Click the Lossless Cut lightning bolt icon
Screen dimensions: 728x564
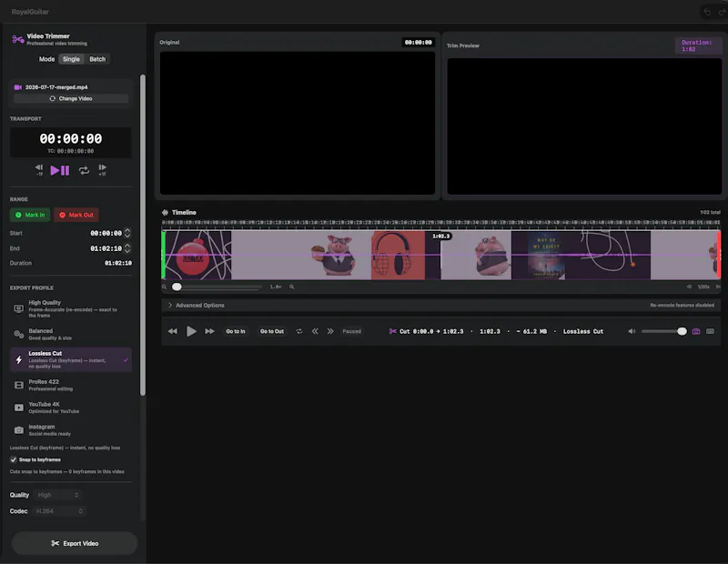18,359
